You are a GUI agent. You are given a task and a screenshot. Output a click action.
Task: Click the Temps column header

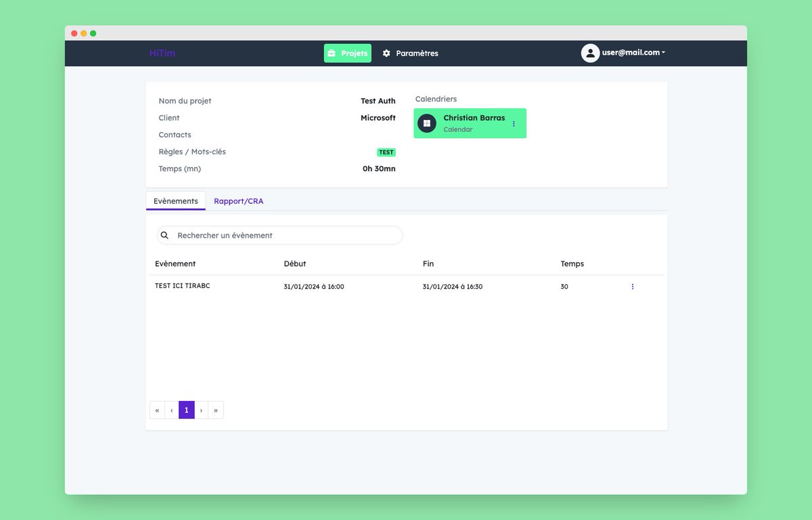tap(572, 264)
